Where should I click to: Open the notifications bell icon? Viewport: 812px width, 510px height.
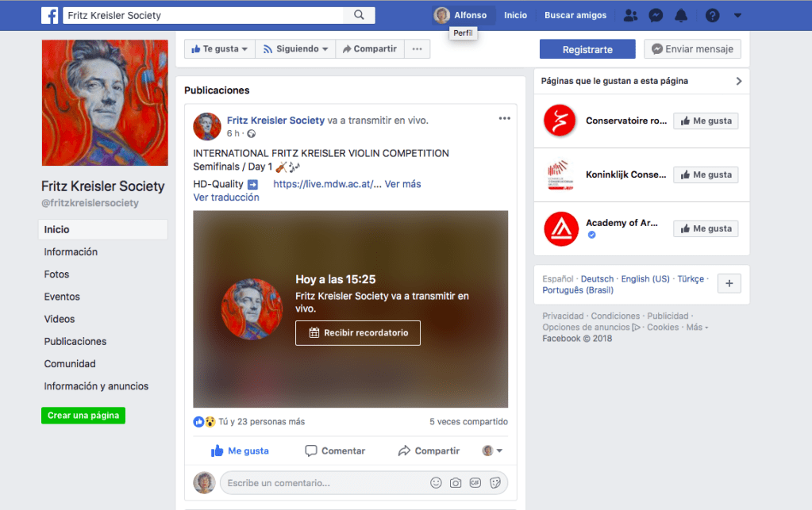(681, 15)
